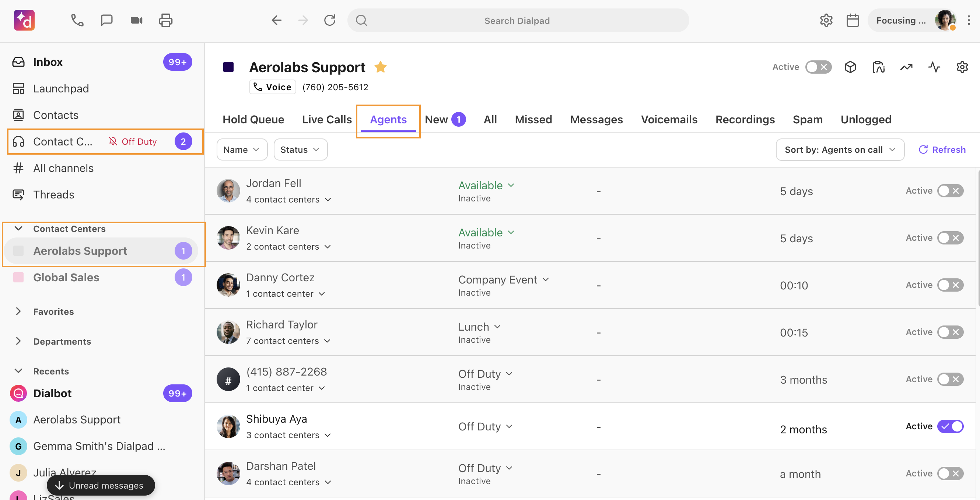
Task: Change Richard Taylor Lunch status
Action: pos(479,327)
